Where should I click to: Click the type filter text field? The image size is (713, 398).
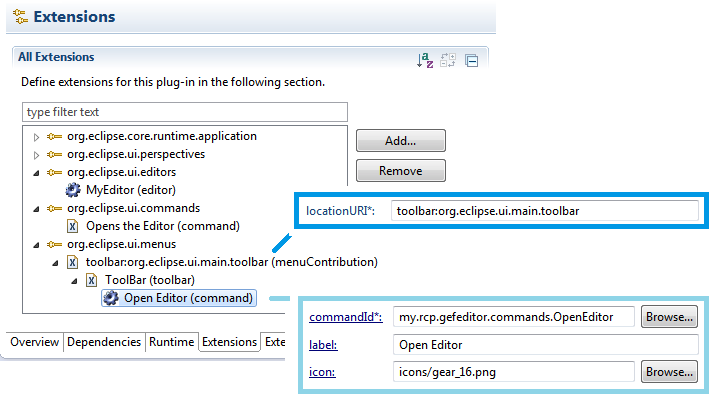point(185,112)
